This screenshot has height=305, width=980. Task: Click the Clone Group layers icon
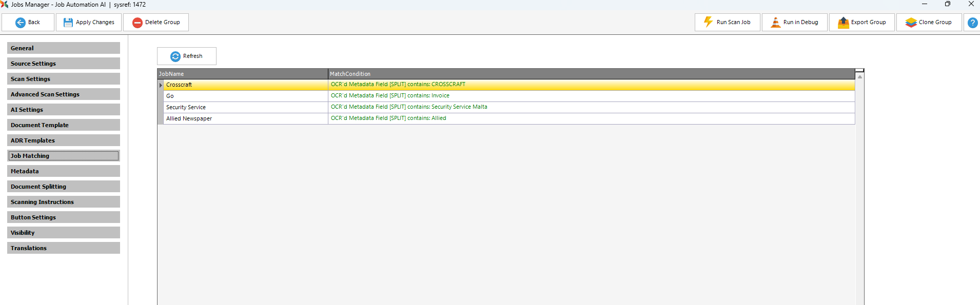[911, 23]
